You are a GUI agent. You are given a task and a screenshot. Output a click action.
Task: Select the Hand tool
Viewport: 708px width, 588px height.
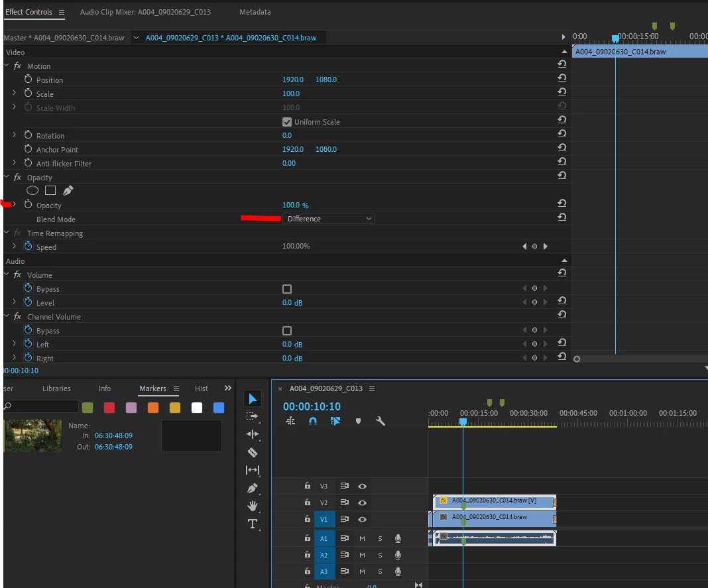253,506
